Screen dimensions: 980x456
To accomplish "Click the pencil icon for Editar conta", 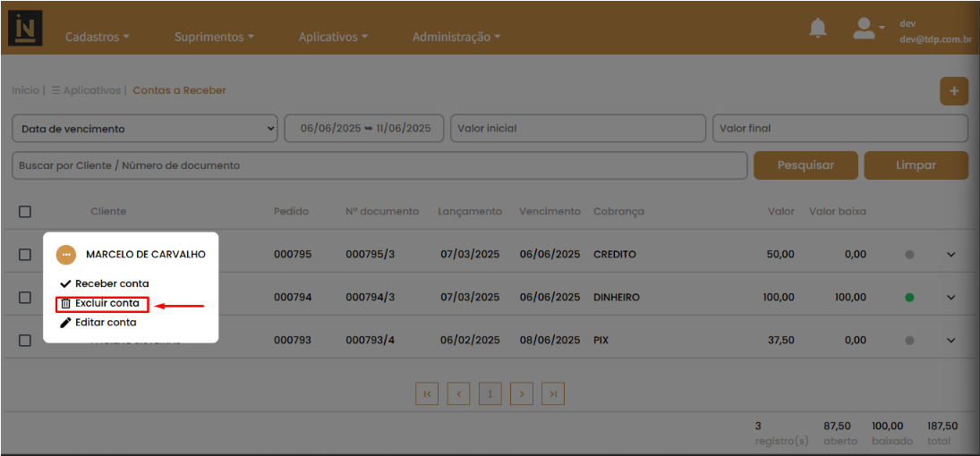I will [65, 323].
